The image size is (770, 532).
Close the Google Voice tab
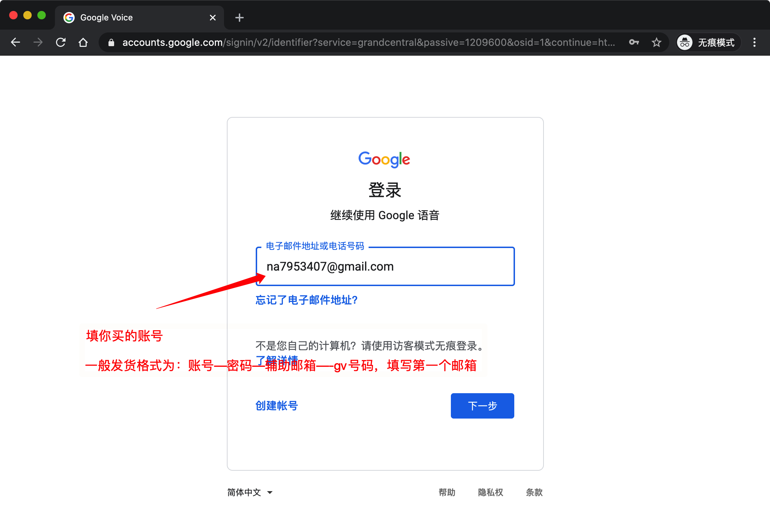point(213,18)
